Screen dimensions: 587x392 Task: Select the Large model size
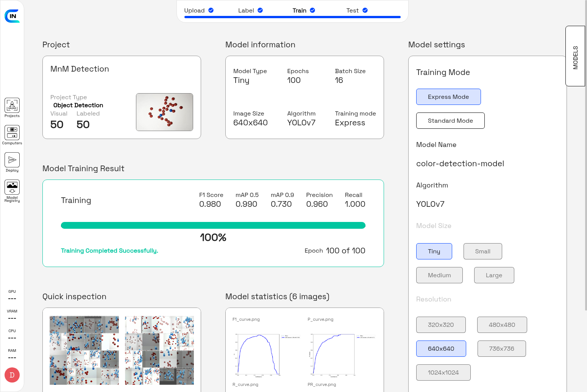494,275
